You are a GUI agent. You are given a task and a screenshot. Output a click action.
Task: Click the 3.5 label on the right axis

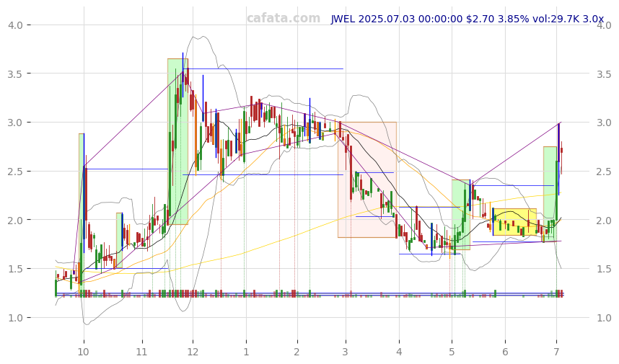point(604,74)
